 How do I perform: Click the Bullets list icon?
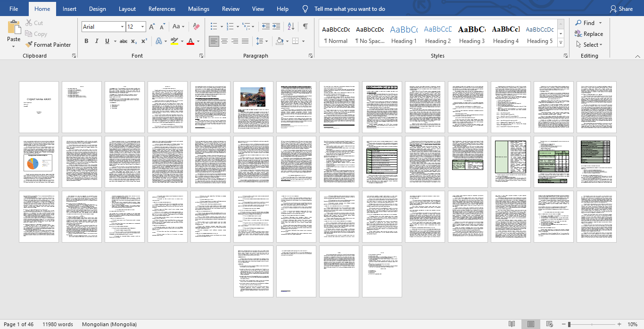214,27
